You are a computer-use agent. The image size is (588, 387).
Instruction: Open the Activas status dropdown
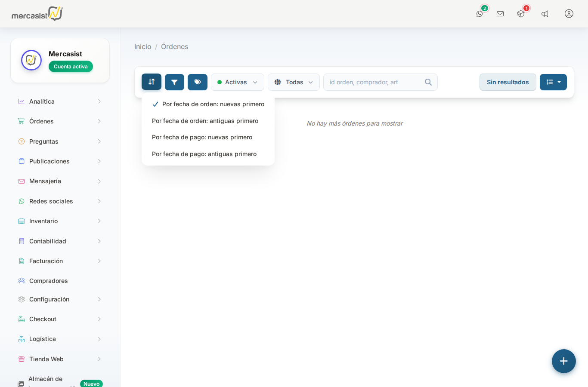point(238,82)
